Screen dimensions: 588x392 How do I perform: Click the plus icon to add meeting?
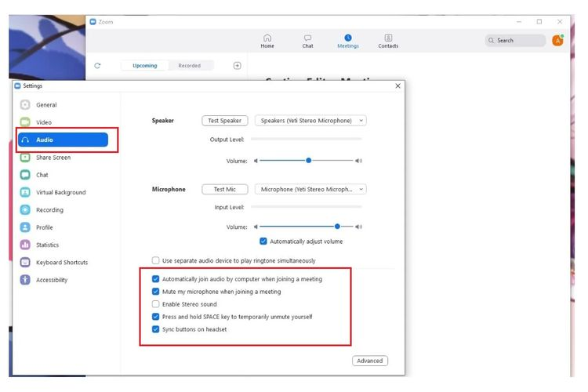click(238, 66)
